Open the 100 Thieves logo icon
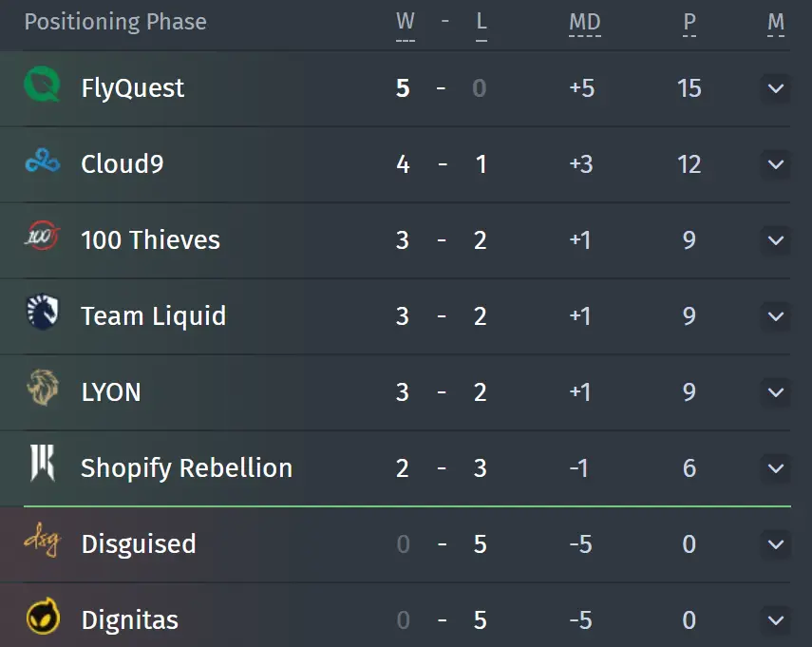 point(43,237)
